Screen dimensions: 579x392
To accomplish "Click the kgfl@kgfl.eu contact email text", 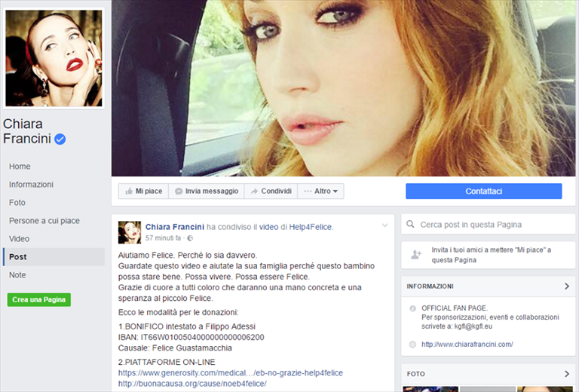I will [473, 326].
